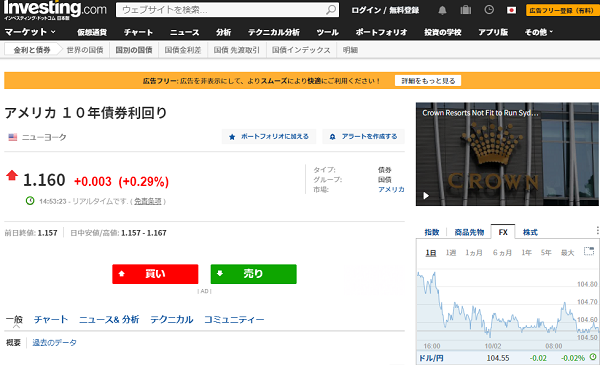Click the red up arrow price indicator
Image resolution: width=600 pixels, height=365 pixels.
tap(12, 175)
